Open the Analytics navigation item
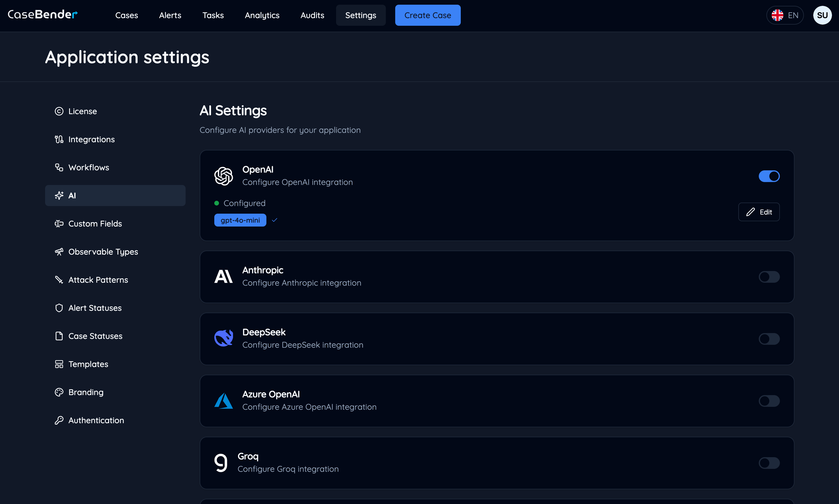This screenshot has height=504, width=839. 262,15
